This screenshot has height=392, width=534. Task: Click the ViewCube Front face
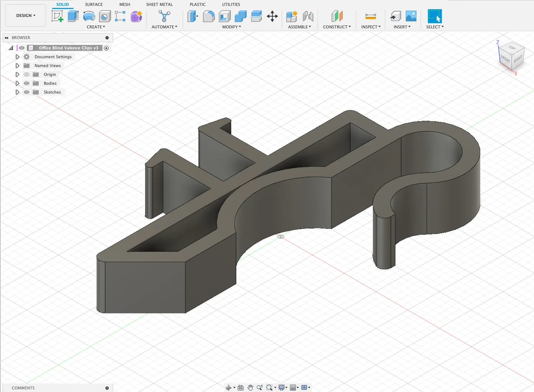click(505, 59)
